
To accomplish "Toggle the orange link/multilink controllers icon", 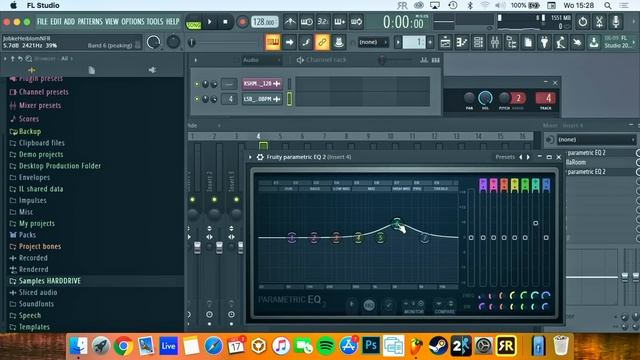I will pos(322,42).
